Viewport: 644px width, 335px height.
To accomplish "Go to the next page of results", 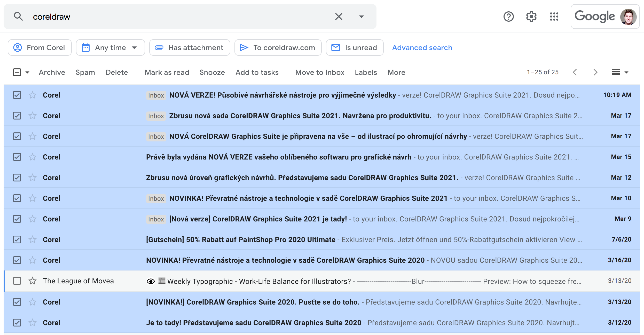I will 595,72.
